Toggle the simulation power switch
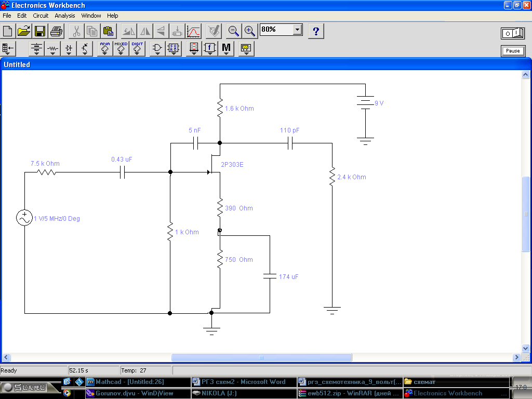 513,33
